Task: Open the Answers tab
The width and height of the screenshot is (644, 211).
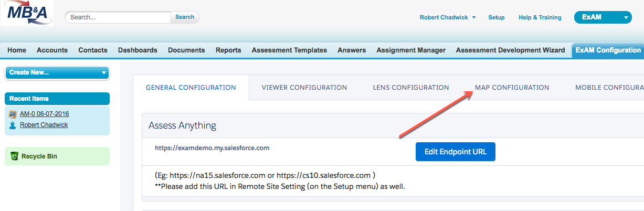Action: (x=352, y=50)
